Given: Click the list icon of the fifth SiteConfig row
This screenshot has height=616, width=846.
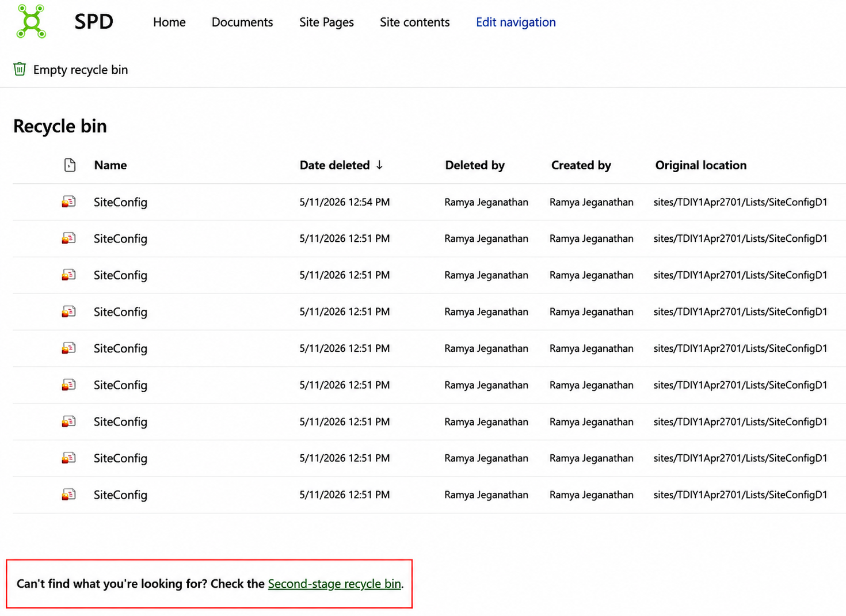Looking at the screenshot, I should coord(68,348).
